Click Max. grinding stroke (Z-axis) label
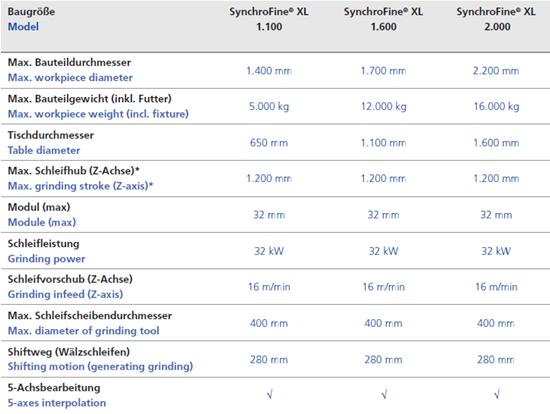This screenshot has width=550, height=414. click(81, 186)
